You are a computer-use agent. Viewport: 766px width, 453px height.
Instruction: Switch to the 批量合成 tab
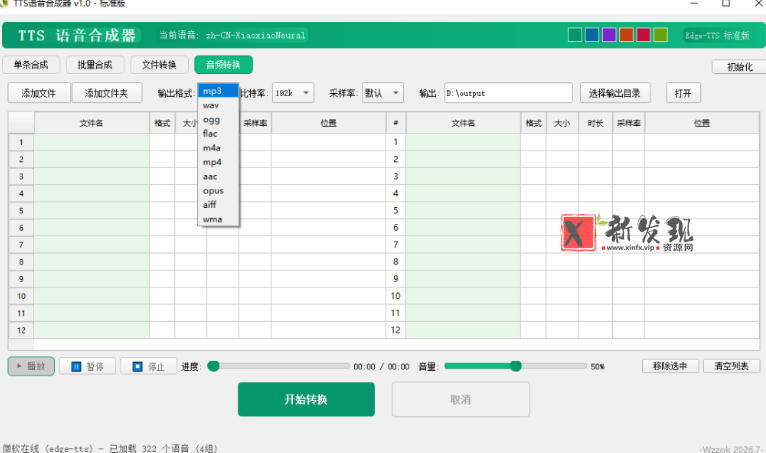pyautogui.click(x=95, y=65)
